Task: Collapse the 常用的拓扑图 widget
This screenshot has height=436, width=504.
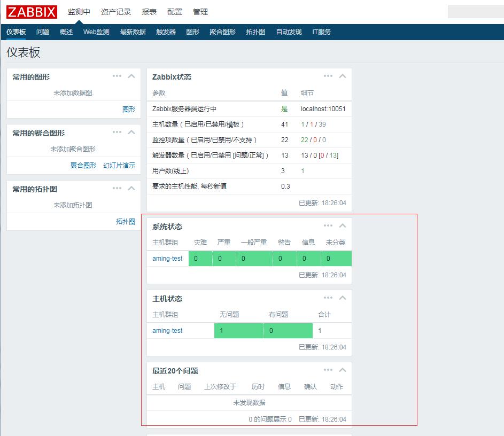Action: pos(131,188)
